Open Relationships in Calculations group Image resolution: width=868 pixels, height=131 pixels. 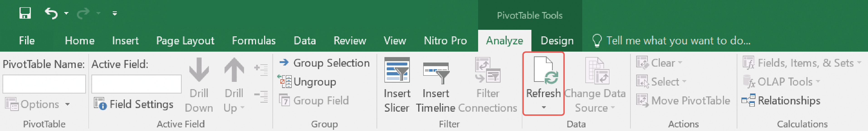pyautogui.click(x=781, y=101)
